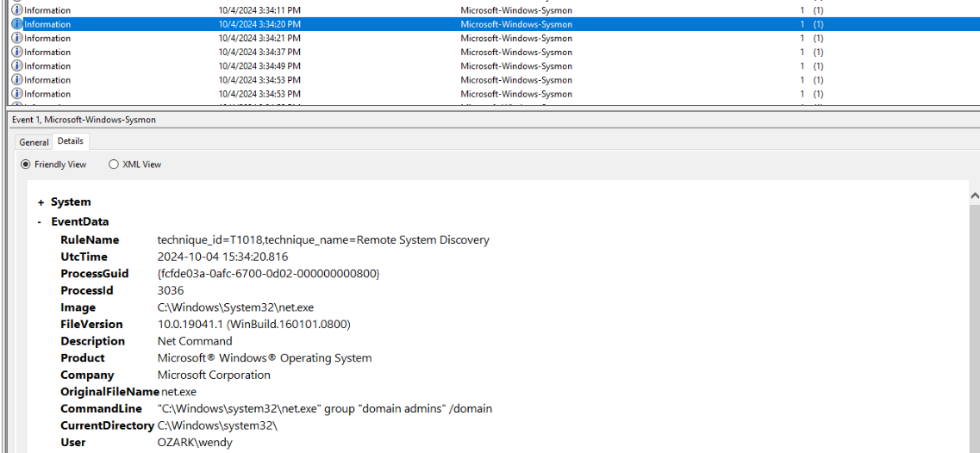Collapse the EventData node
The width and height of the screenshot is (980, 453).
click(x=41, y=222)
